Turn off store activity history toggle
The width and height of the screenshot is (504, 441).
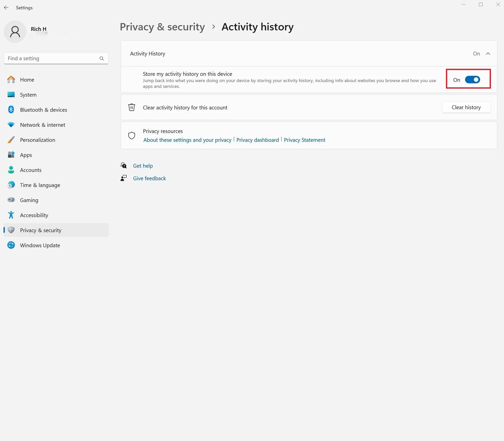coord(472,80)
